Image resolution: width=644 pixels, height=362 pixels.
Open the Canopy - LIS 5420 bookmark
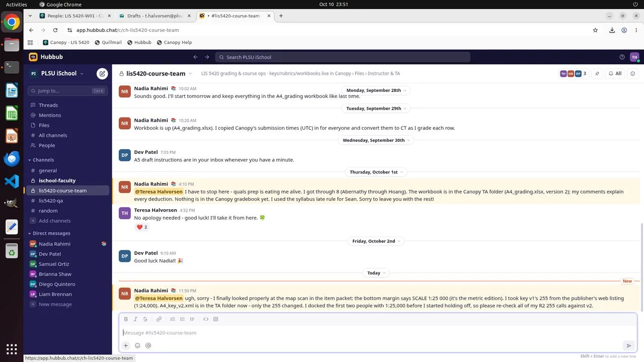tap(66, 42)
